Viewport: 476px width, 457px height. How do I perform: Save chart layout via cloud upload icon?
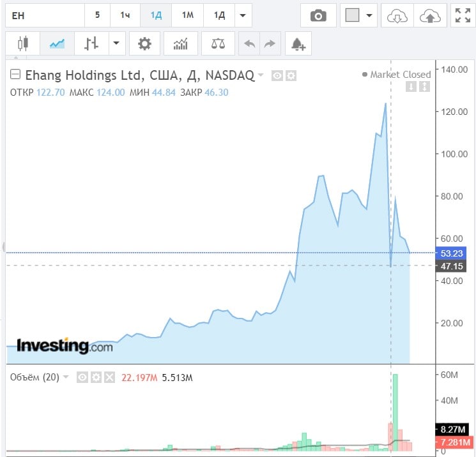pos(430,15)
